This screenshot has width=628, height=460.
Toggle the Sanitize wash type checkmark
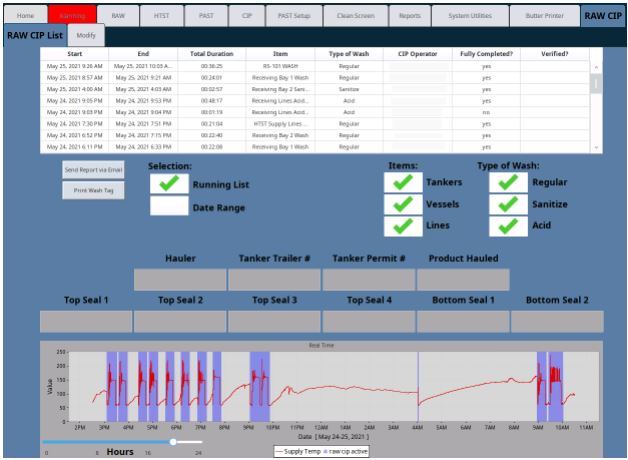click(508, 204)
